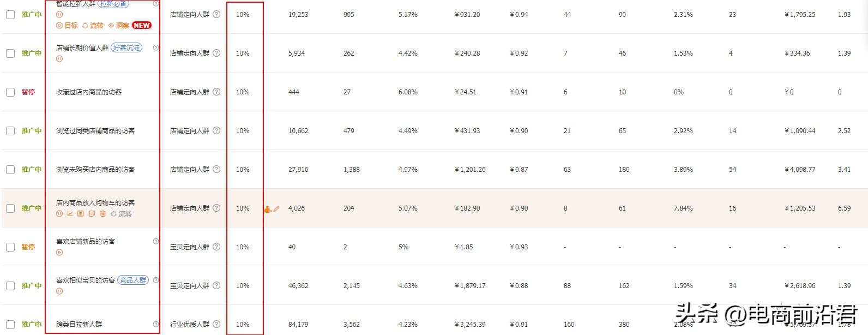This screenshot has width=868, height=335.
Task: Open help icon next to 行业优质人群
Action: coord(216,324)
